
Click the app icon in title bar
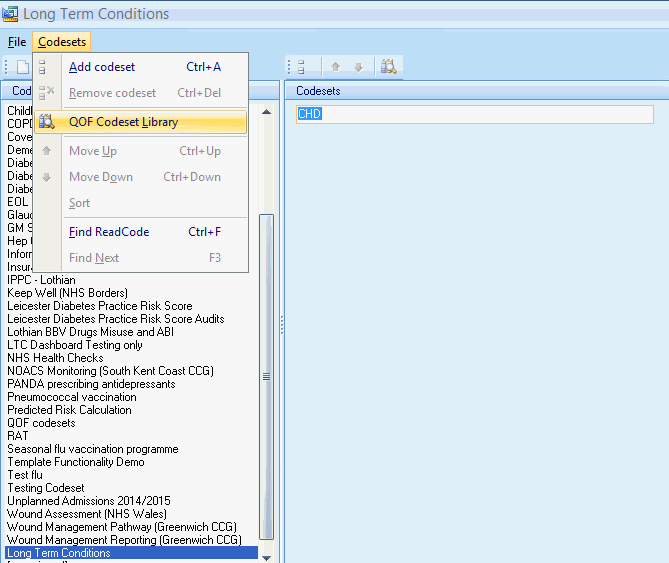(x=10, y=14)
